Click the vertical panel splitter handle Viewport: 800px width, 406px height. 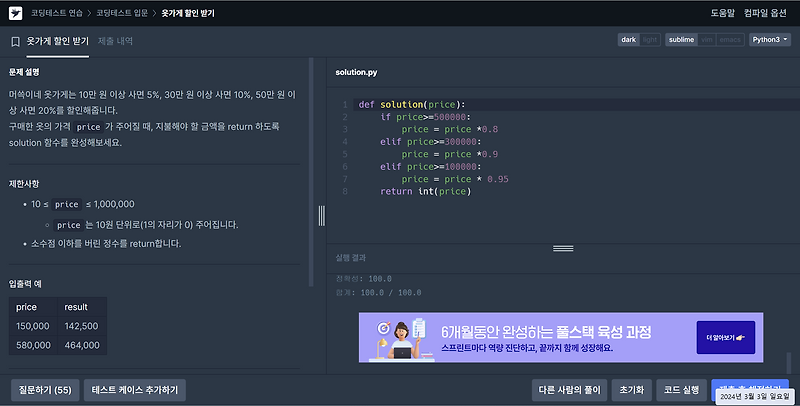click(x=321, y=216)
